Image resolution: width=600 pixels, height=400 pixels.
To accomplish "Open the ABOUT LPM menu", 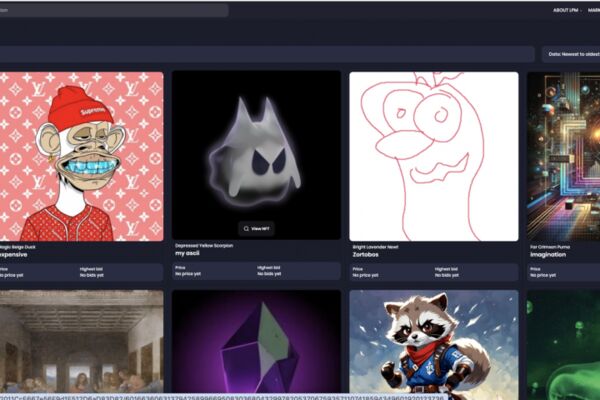I will tap(567, 10).
